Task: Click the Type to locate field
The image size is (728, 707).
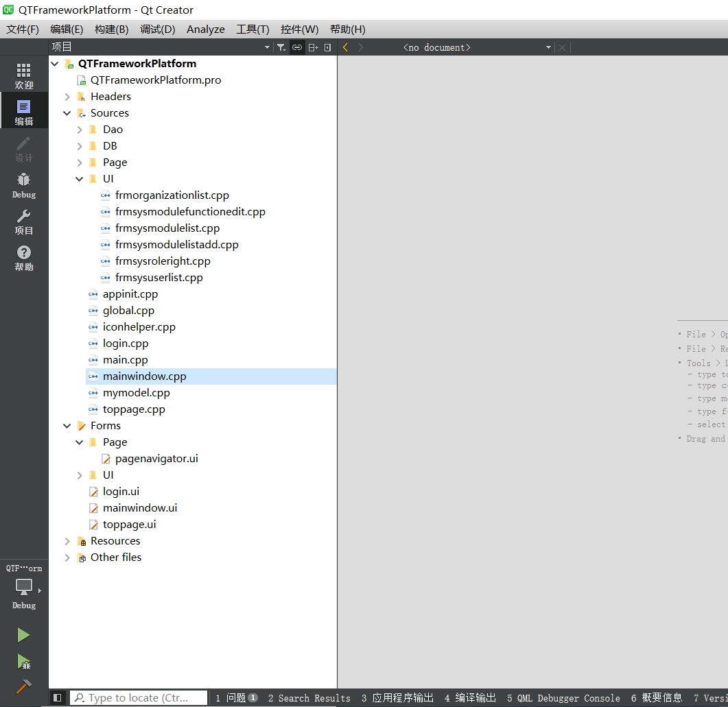Action: point(139,697)
